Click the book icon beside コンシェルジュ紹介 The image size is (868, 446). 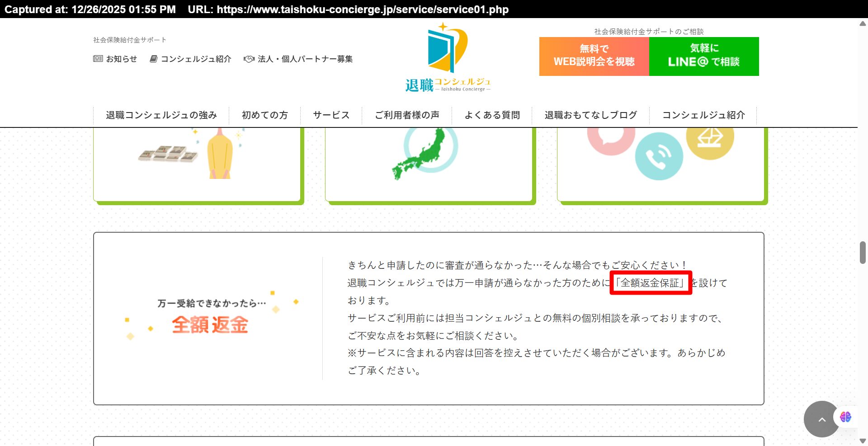(154, 59)
